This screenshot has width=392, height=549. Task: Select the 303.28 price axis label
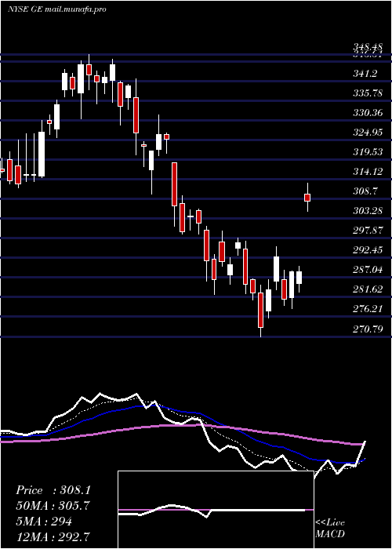click(x=368, y=211)
